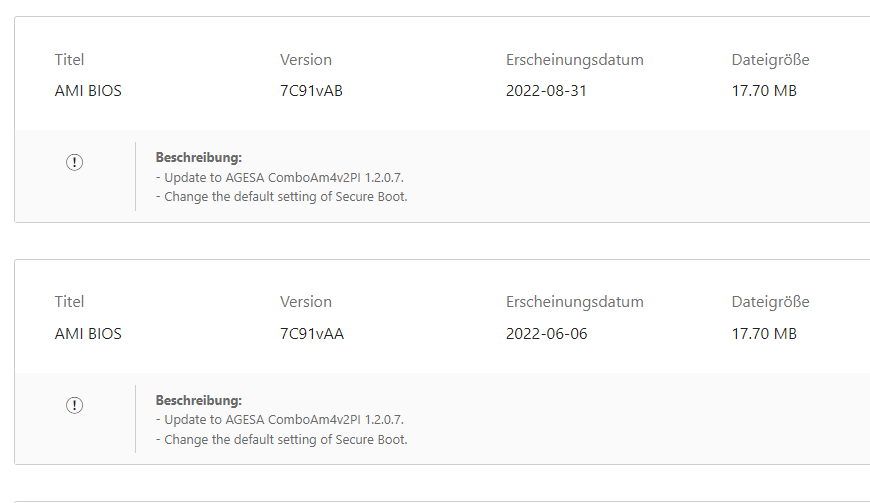Click the 17.70 MB size of version 7C91vAB
Image resolution: width=870 pixels, height=503 pixels.
(x=764, y=91)
